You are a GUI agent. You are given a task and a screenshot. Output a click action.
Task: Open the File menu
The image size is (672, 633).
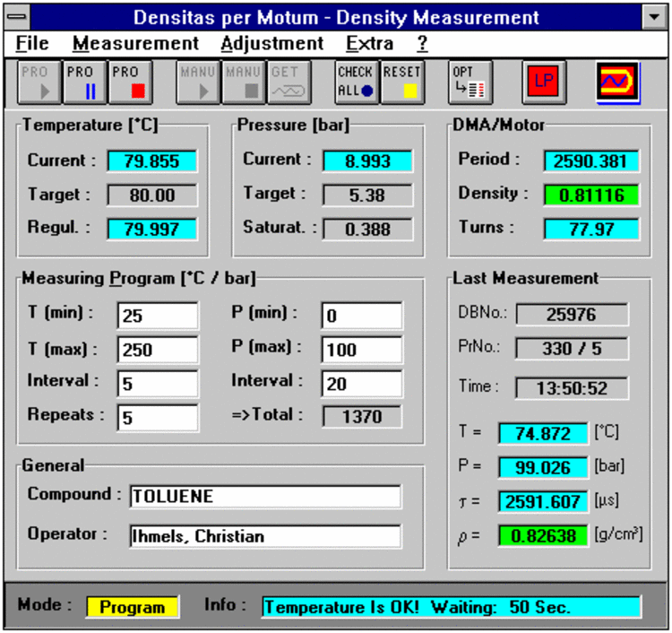[32, 43]
